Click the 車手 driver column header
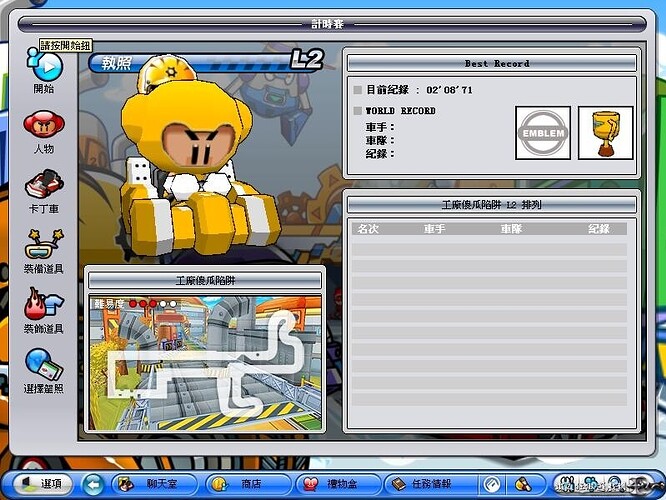The width and height of the screenshot is (666, 500). tap(435, 229)
